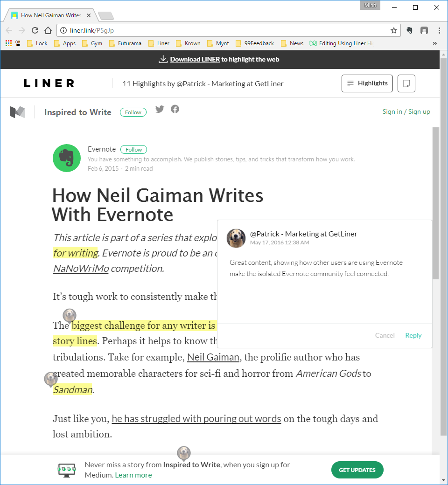Open comment marker above the Medium signup bar
448x485 pixels.
183,453
